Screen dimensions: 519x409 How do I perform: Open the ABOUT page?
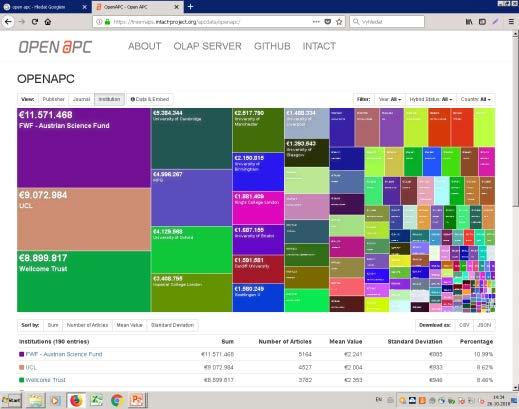click(x=145, y=46)
